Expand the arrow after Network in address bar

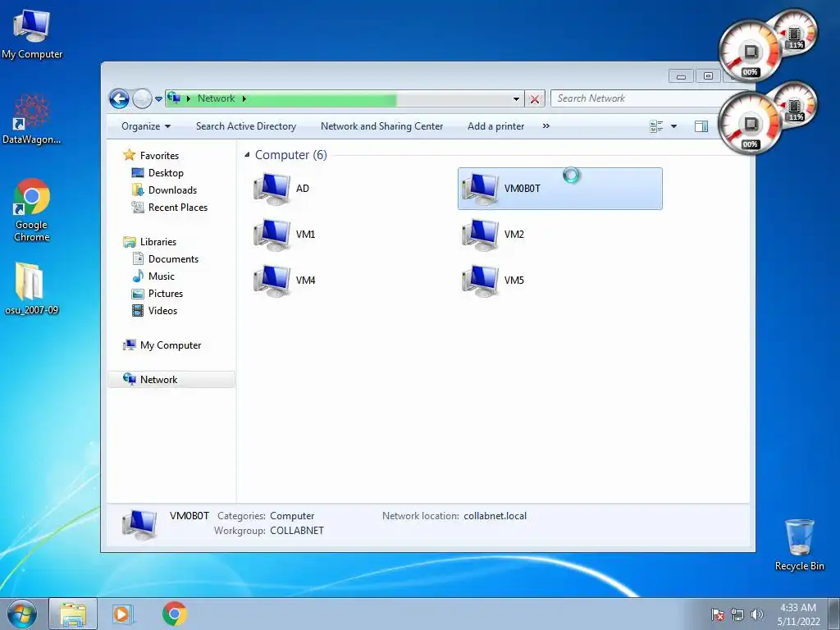tap(244, 98)
